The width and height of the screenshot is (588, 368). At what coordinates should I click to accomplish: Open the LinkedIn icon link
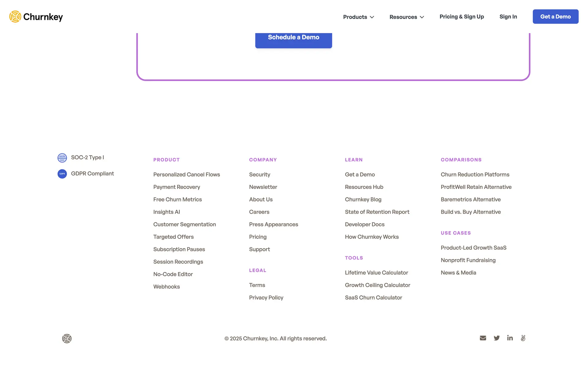click(x=510, y=338)
